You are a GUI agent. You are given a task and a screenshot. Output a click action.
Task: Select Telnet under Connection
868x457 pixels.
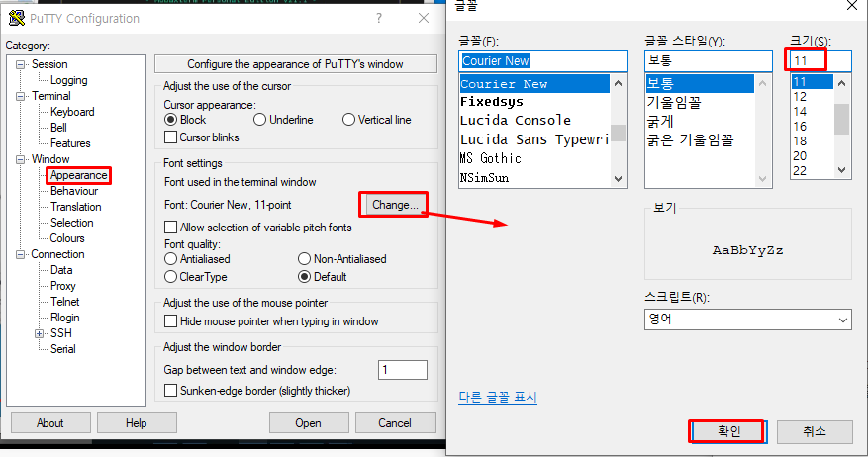[x=64, y=302]
